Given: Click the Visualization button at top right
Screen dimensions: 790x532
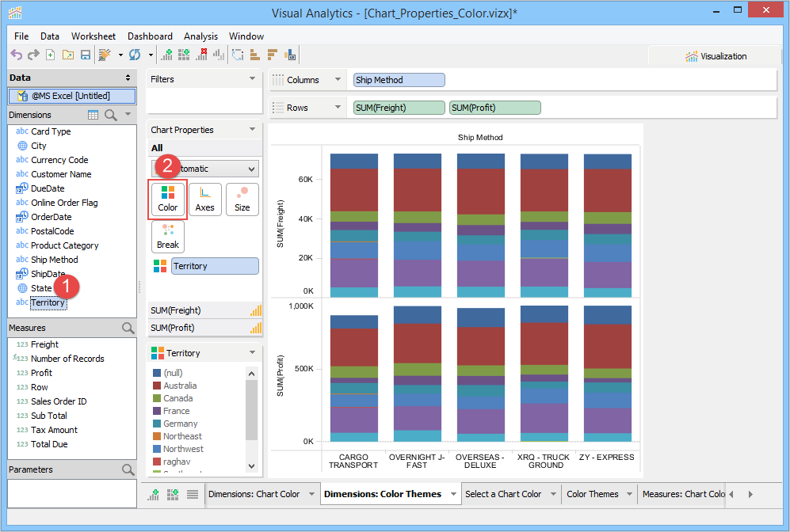Looking at the screenshot, I should pos(716,56).
